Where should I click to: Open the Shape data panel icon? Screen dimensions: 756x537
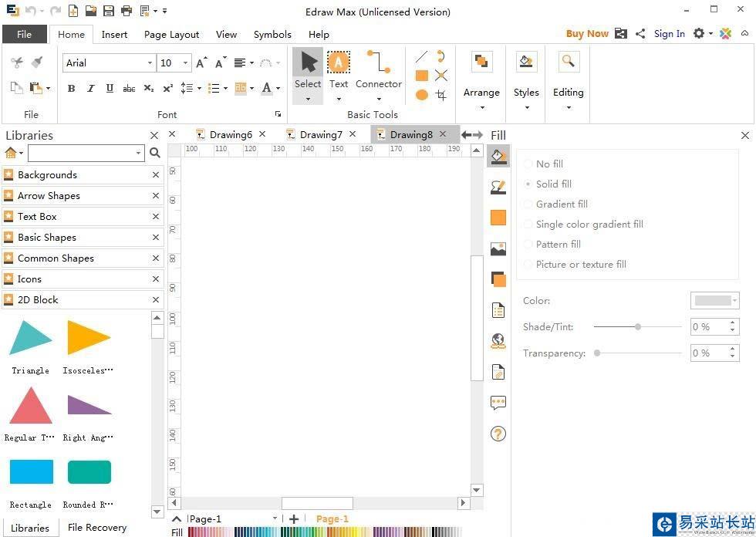pyautogui.click(x=498, y=310)
